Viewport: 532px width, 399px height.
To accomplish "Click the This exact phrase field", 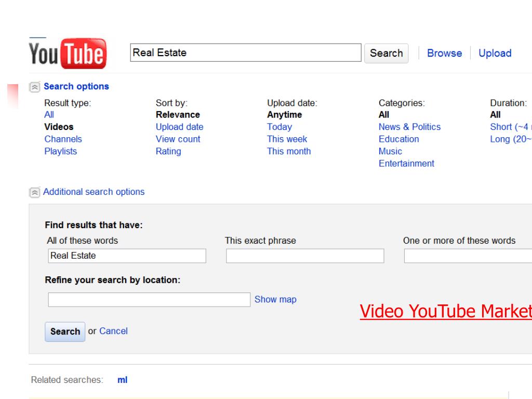I will [x=305, y=256].
